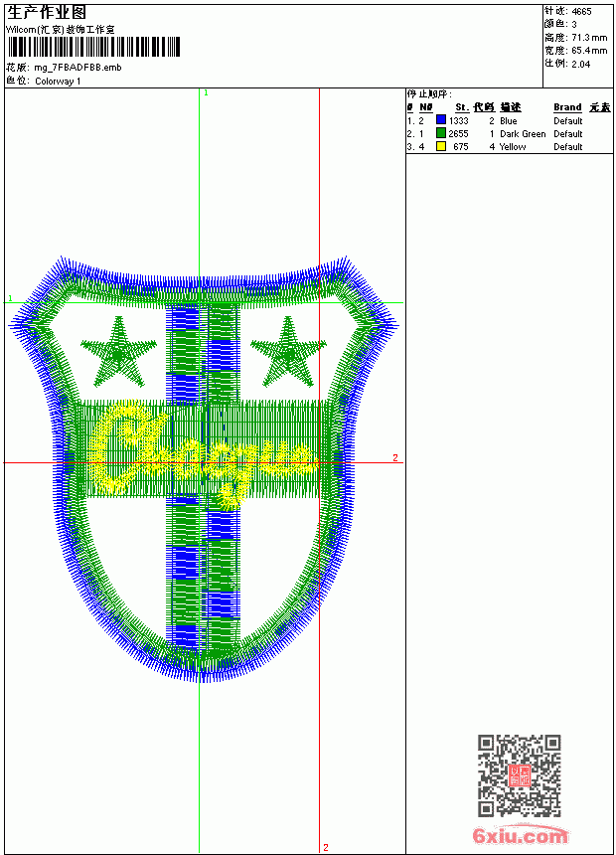Select file name mg_7FBADFBB.emb
Image resolution: width=616 pixels, height=855 pixels.
point(77,67)
